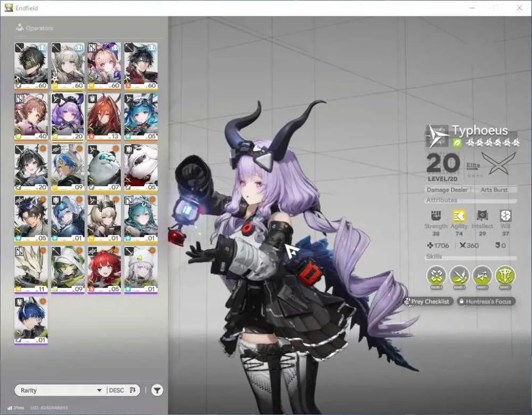Click the fully green fourth skill icon

[x=505, y=275]
